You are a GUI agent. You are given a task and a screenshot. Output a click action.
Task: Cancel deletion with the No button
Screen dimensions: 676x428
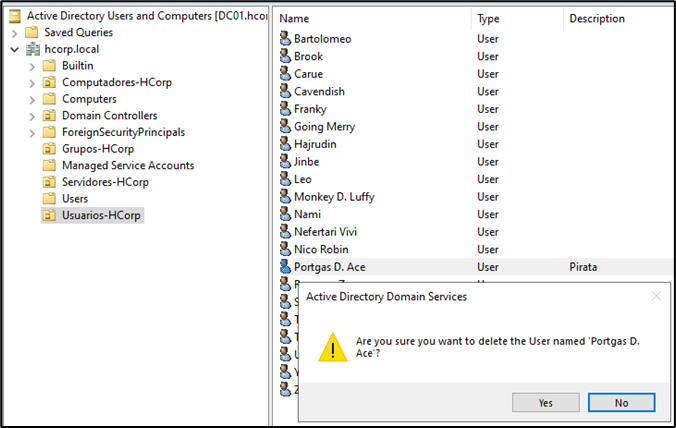click(621, 402)
